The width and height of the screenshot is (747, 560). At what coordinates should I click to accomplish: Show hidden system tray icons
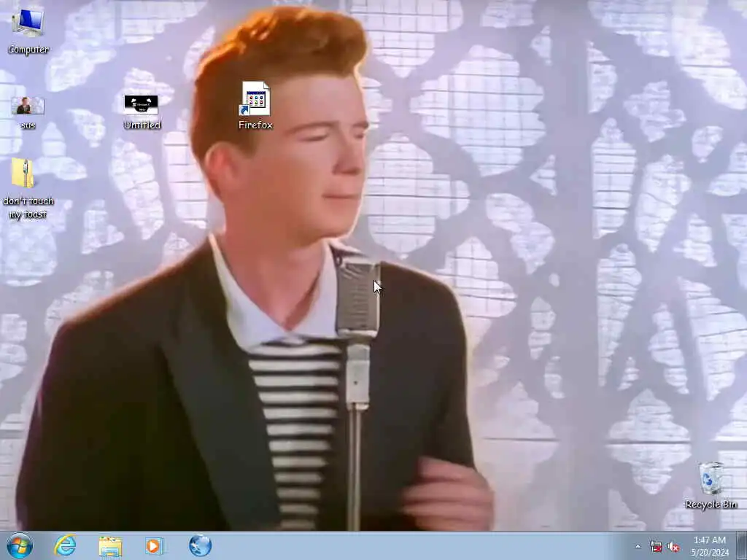(x=638, y=546)
